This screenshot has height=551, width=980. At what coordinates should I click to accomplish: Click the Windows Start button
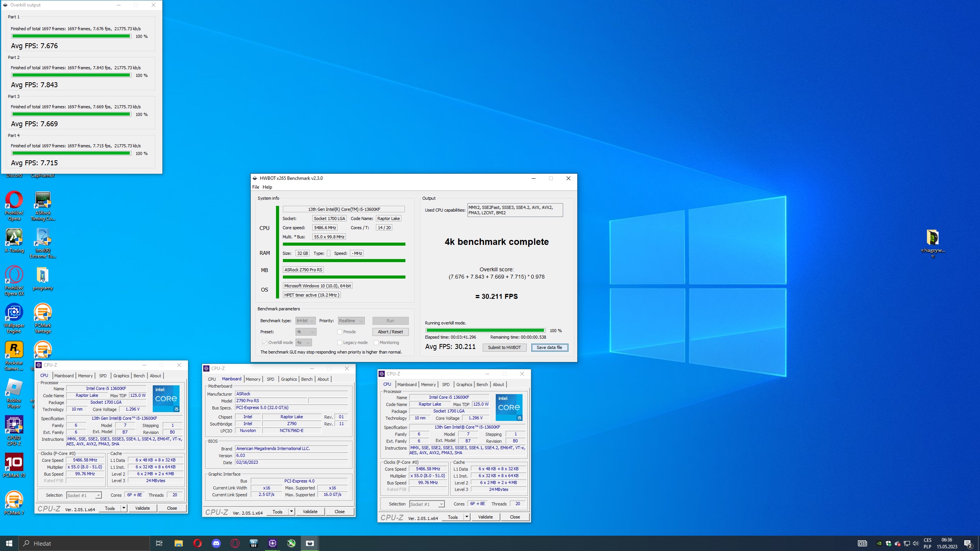click(9, 543)
